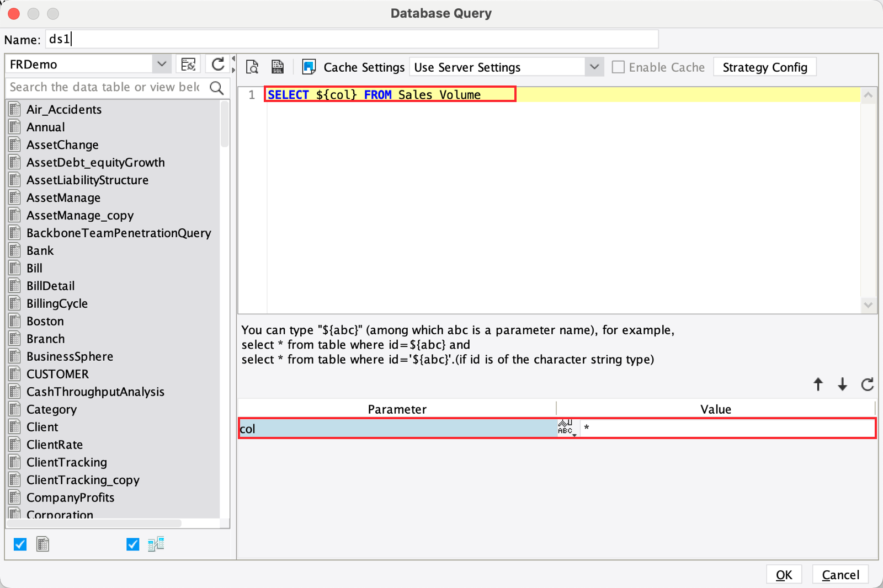883x588 pixels.
Task: Click the search magnifier icon in the table search box
Action: pyautogui.click(x=217, y=87)
